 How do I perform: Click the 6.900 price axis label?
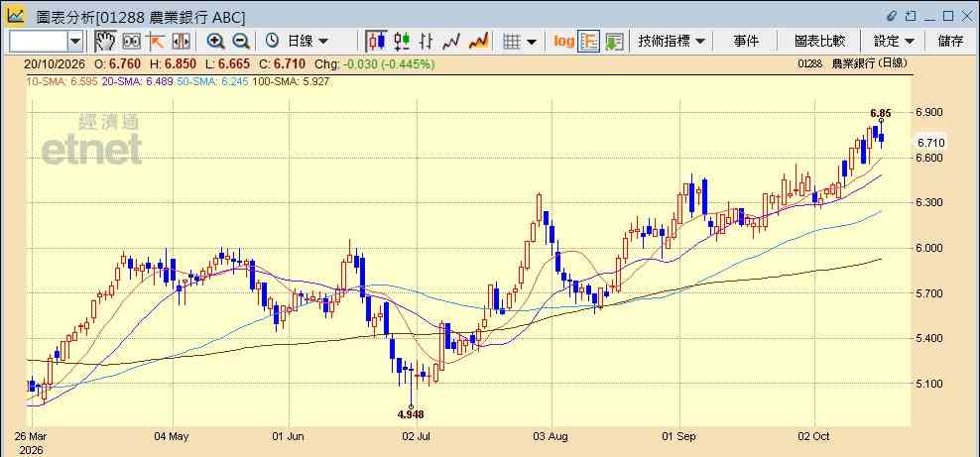click(929, 112)
